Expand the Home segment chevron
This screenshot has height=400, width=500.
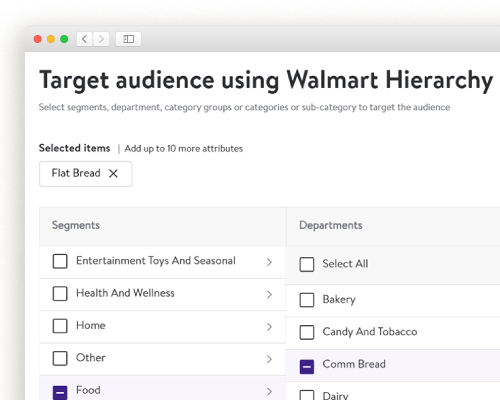click(269, 327)
